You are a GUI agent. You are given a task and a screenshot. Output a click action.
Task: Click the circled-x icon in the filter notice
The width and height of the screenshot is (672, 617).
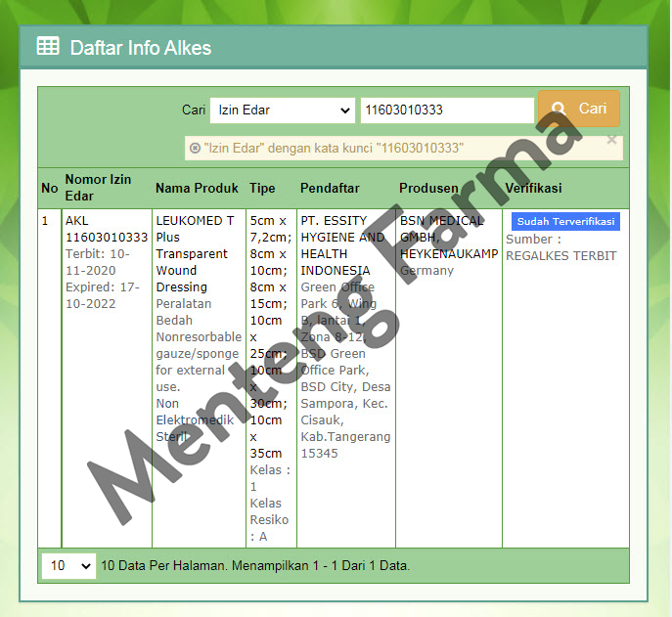[x=195, y=149]
